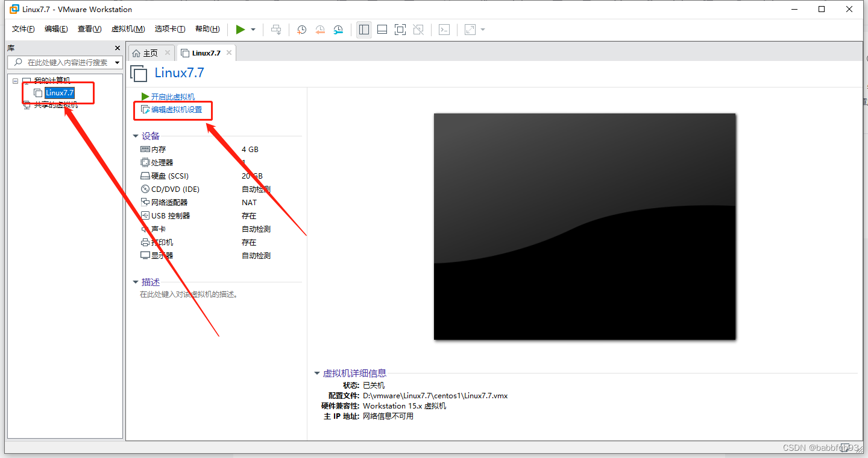Image resolution: width=868 pixels, height=458 pixels.
Task: Close the 库 library panel
Action: click(x=118, y=48)
